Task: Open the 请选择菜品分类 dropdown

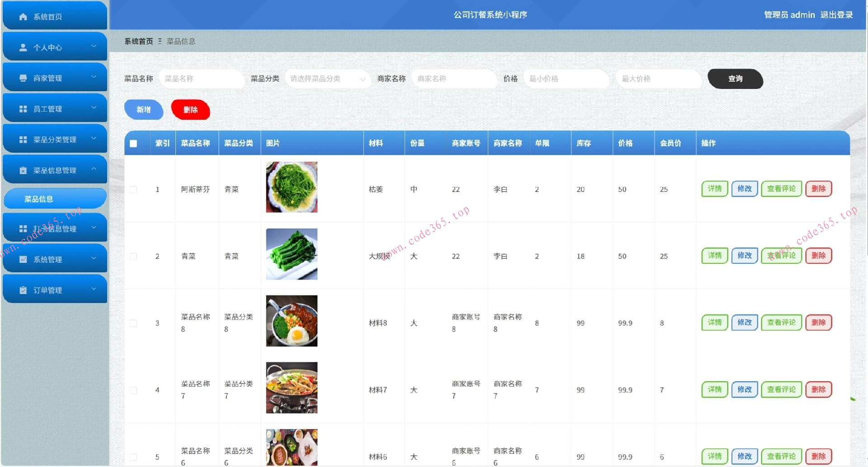Action: pyautogui.click(x=328, y=79)
